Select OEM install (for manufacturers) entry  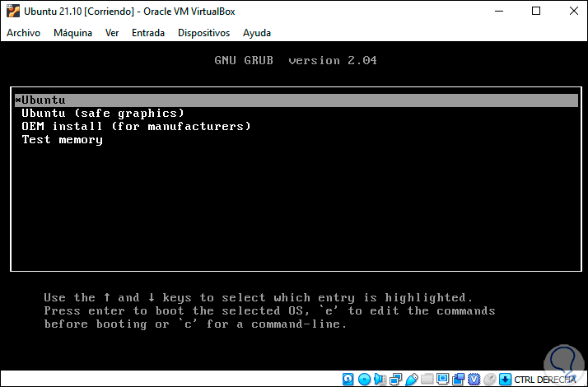pos(136,126)
